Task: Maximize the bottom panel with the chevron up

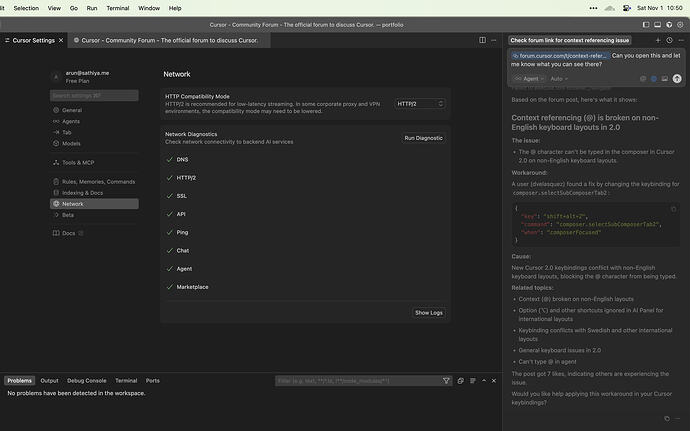Action: [484, 381]
